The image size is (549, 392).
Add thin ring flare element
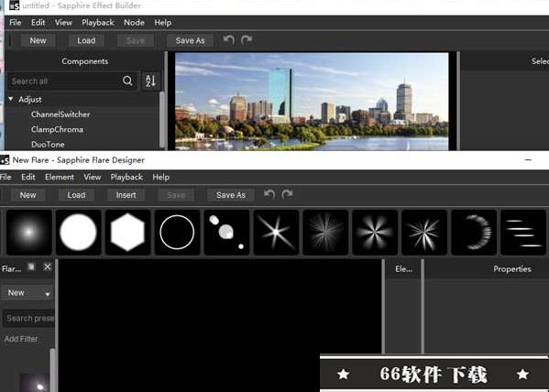(177, 232)
